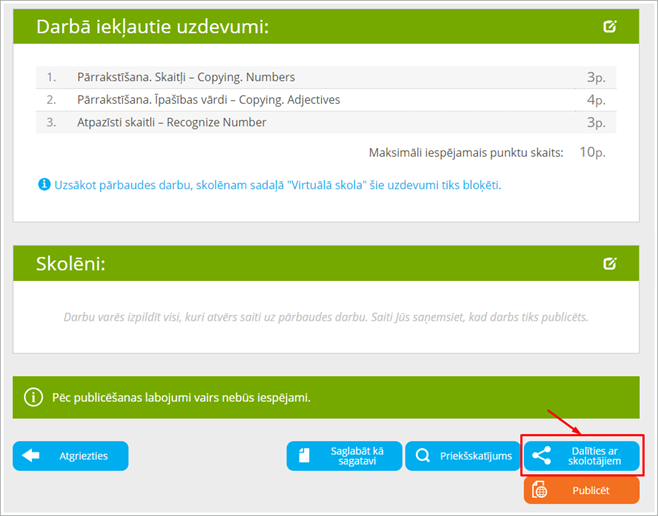
Task: Click the share icon on Dalīties ar skolotājiem
Action: (x=541, y=456)
